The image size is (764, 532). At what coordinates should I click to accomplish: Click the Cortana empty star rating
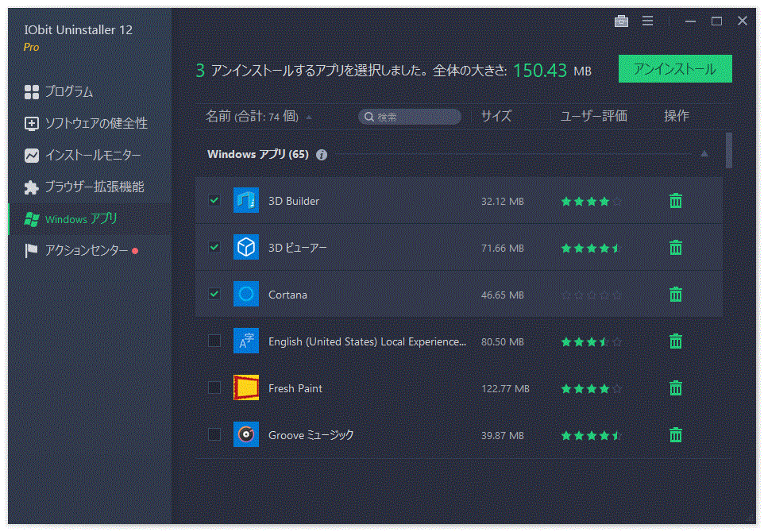point(592,295)
